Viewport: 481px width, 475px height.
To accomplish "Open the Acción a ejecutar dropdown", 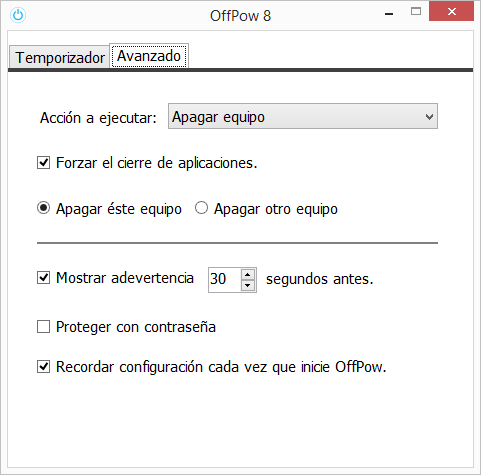I will [303, 116].
